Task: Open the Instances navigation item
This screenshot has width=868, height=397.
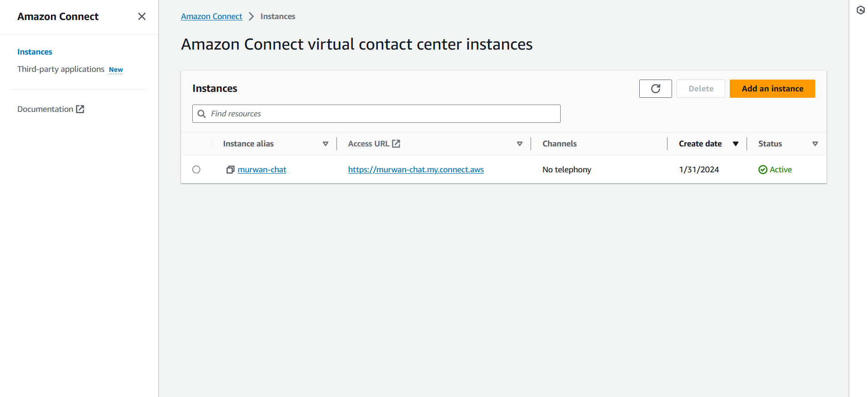Action: point(35,52)
